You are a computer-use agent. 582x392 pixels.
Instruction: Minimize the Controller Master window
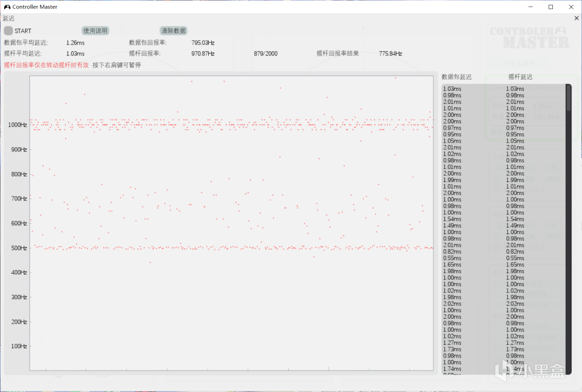530,7
